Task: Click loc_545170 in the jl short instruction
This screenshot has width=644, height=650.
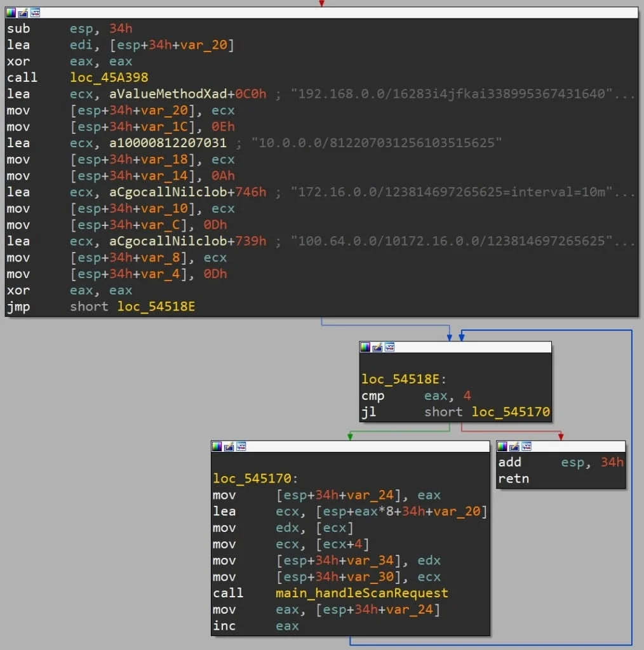Action: 511,412
